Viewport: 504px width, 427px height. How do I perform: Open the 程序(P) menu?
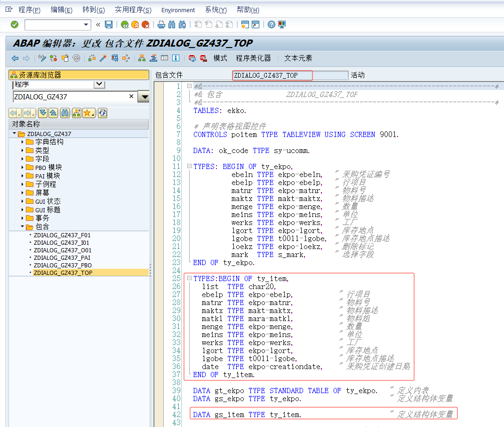pyautogui.click(x=29, y=10)
